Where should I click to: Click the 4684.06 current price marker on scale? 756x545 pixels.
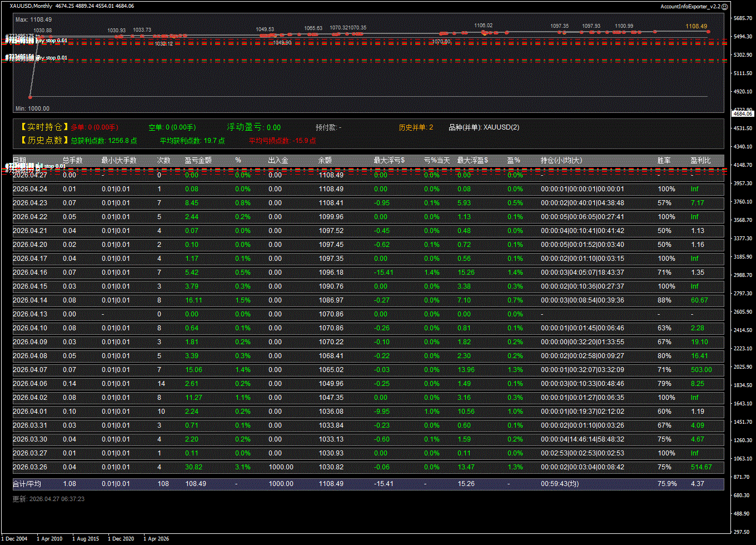click(742, 113)
